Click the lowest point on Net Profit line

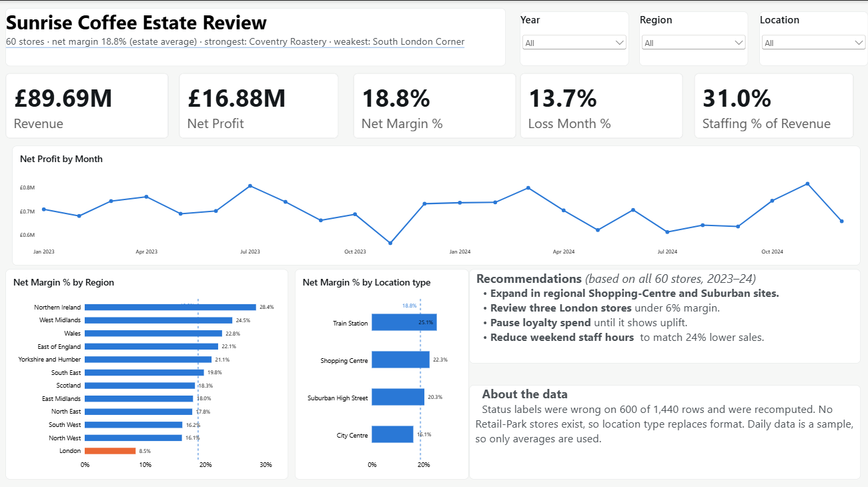[x=390, y=243]
